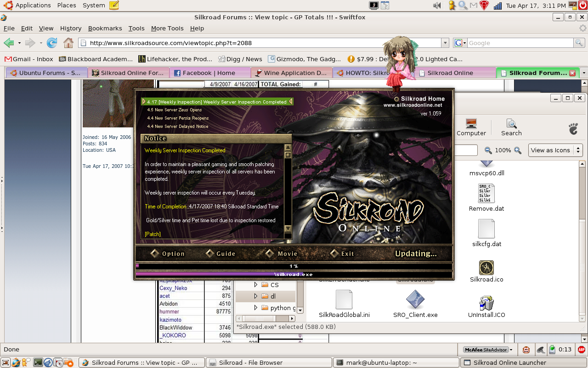Go to the browser Home icon

click(68, 43)
